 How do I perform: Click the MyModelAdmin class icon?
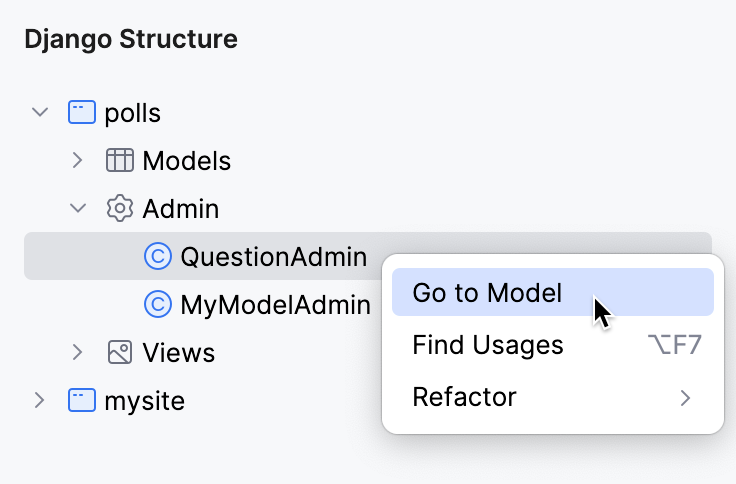(158, 304)
